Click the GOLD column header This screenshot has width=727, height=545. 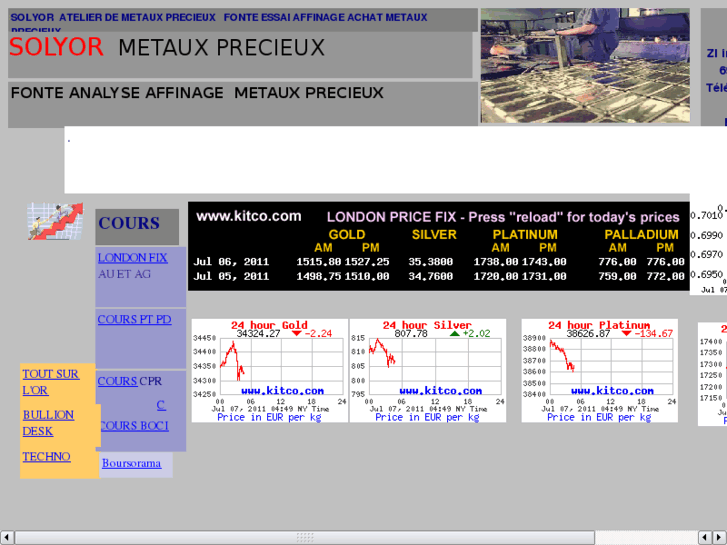coord(347,235)
